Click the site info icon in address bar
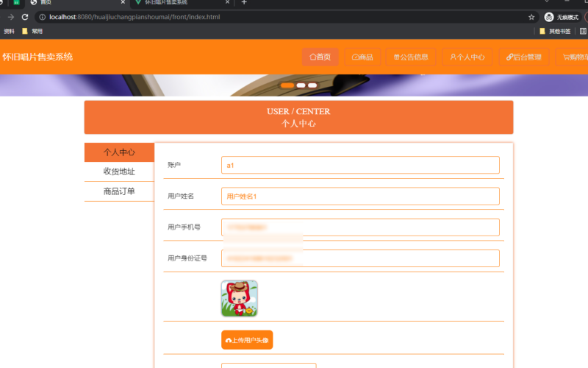 tap(43, 17)
